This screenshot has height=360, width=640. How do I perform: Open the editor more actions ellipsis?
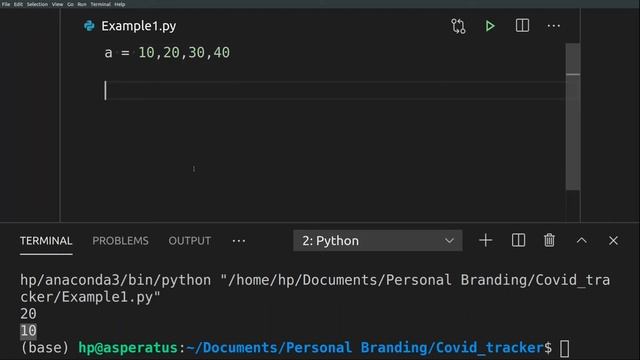[x=553, y=26]
